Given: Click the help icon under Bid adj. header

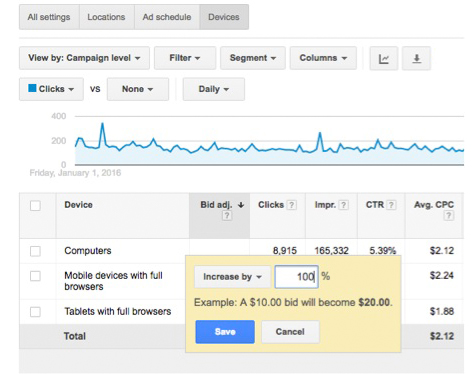Looking at the screenshot, I should pos(227,216).
